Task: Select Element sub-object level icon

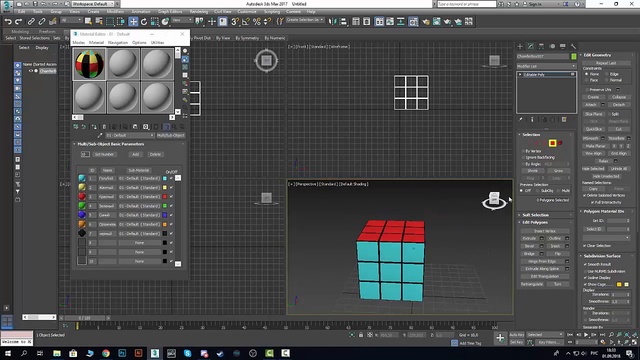Action: click(560, 143)
